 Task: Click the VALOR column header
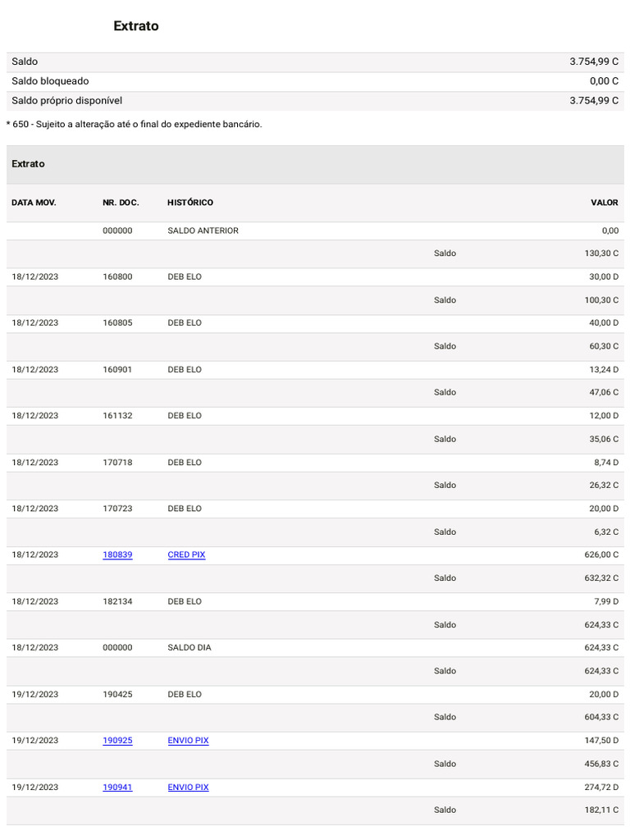pyautogui.click(x=605, y=203)
